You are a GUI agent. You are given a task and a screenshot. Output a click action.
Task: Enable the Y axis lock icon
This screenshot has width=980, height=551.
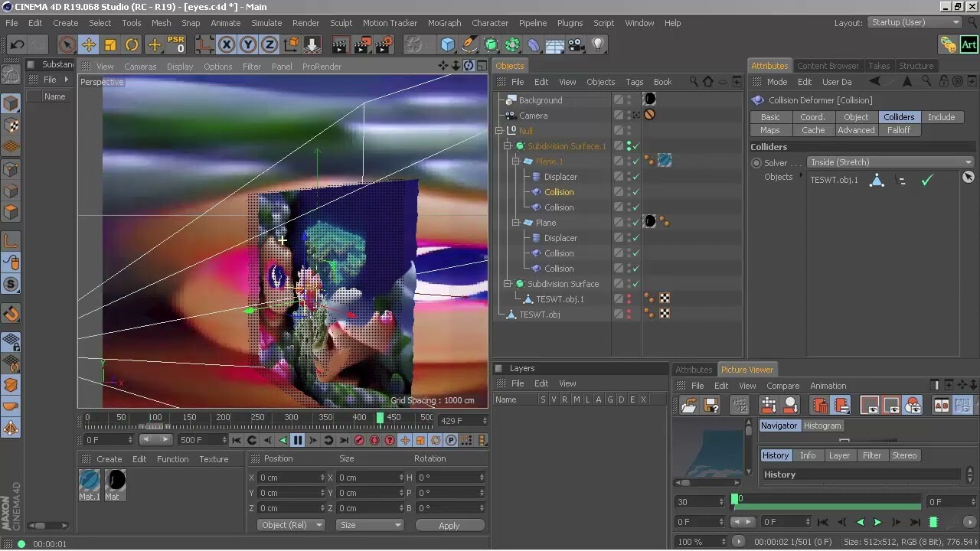(247, 44)
